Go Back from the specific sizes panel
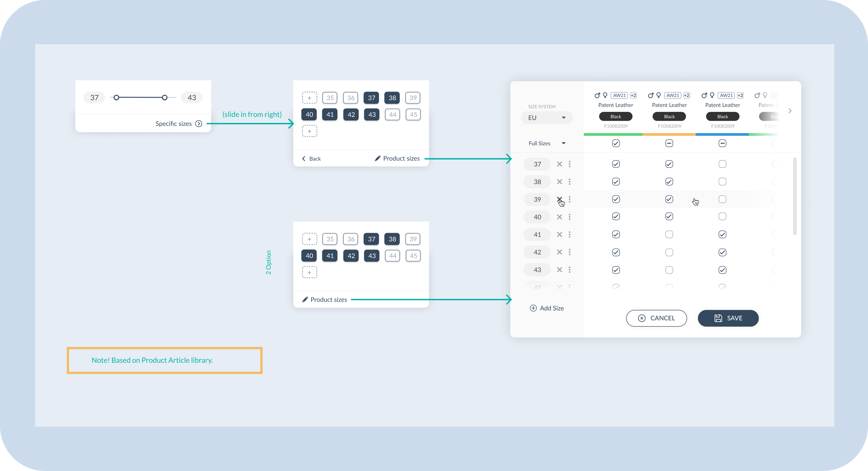The width and height of the screenshot is (868, 471). [x=311, y=158]
